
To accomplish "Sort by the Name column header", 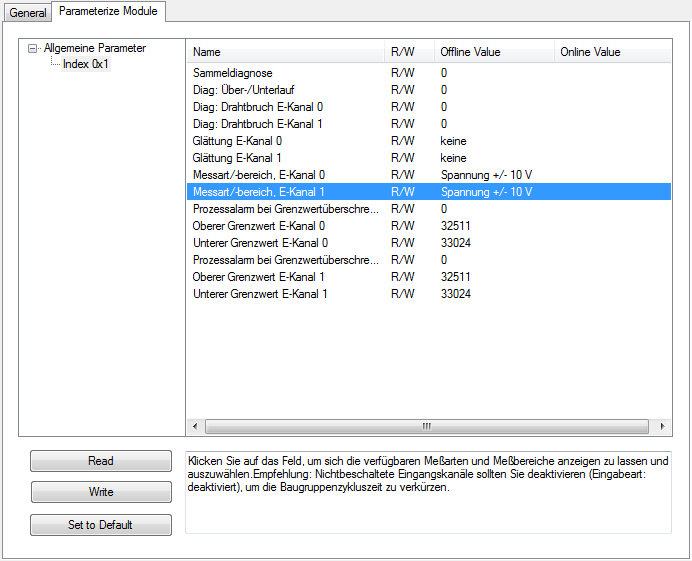I will [x=285, y=52].
